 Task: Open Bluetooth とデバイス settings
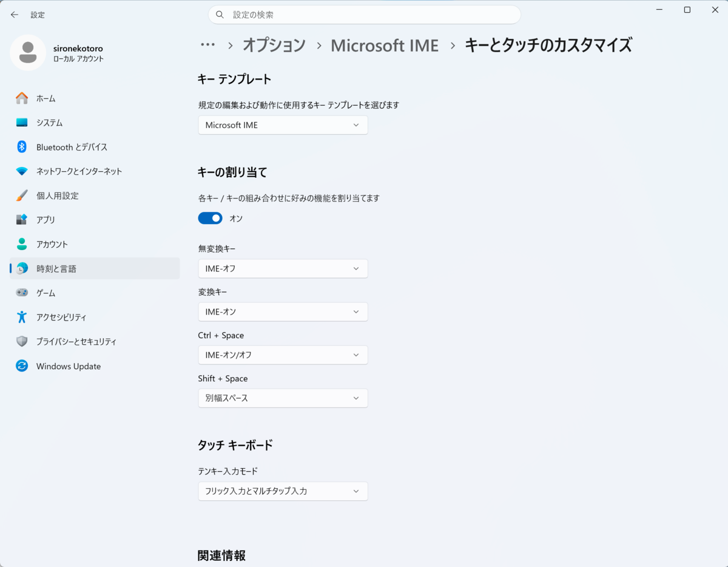[95, 147]
